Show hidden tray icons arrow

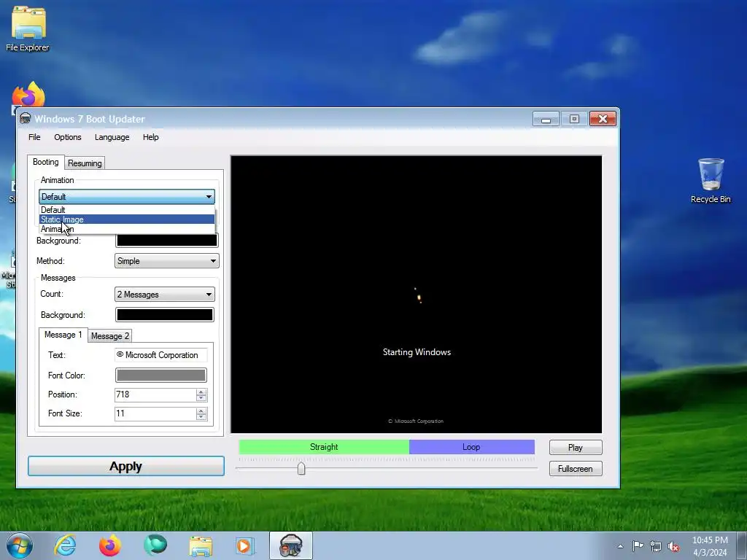point(620,546)
